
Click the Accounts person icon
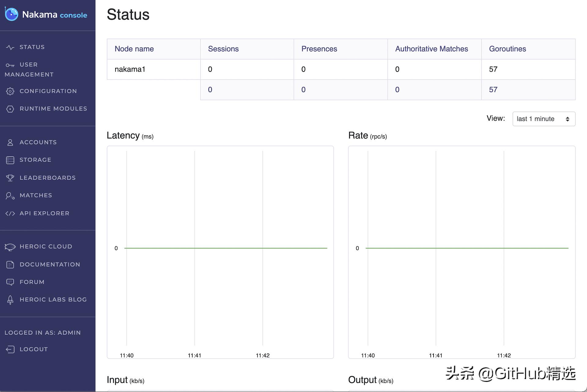coord(10,142)
